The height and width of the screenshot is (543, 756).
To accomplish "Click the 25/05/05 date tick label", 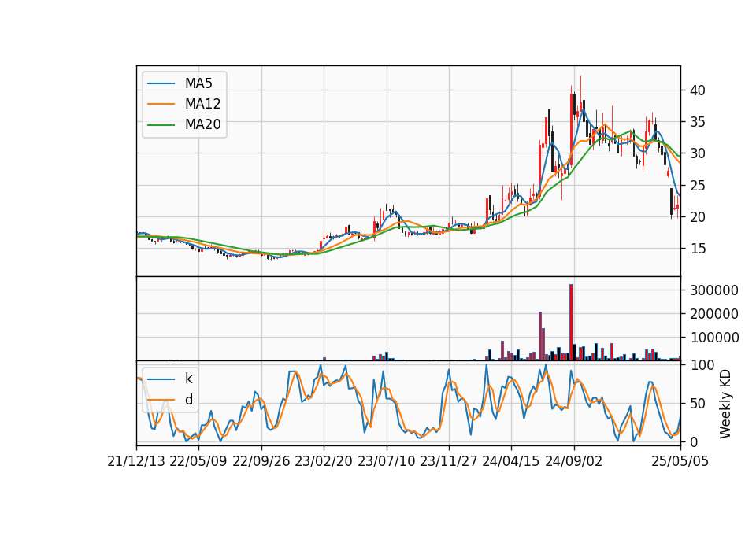I will (680, 462).
